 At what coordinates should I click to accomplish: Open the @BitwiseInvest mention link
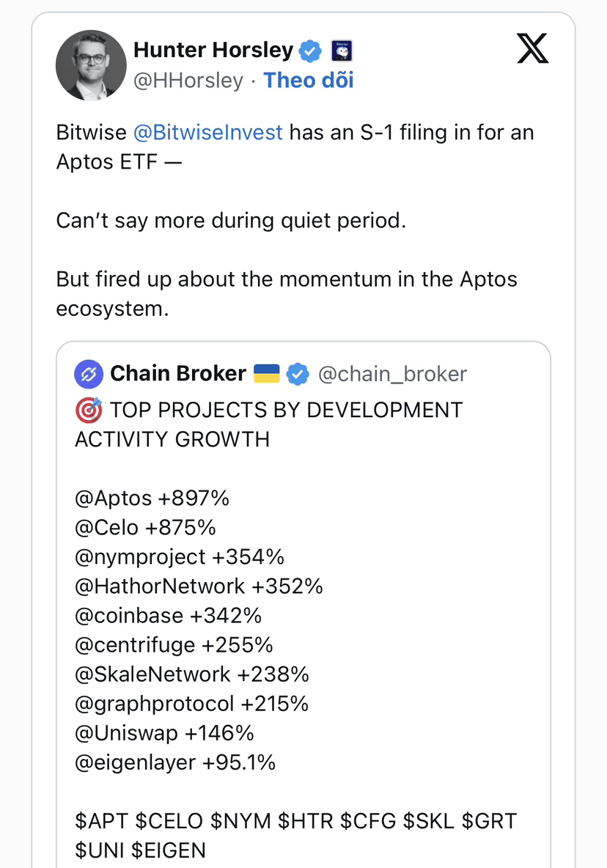pos(207,133)
